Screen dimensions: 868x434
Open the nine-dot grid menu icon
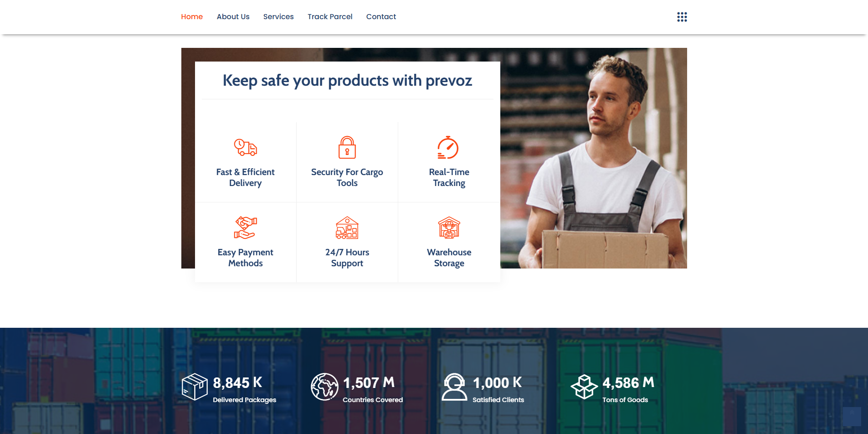click(682, 17)
